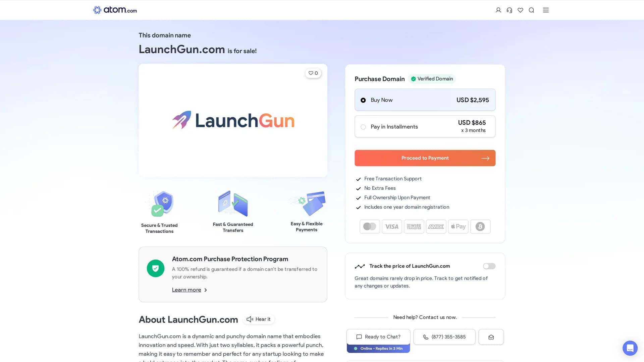Click the price trend line icon
Screen dimensions: 644x362
click(x=360, y=266)
